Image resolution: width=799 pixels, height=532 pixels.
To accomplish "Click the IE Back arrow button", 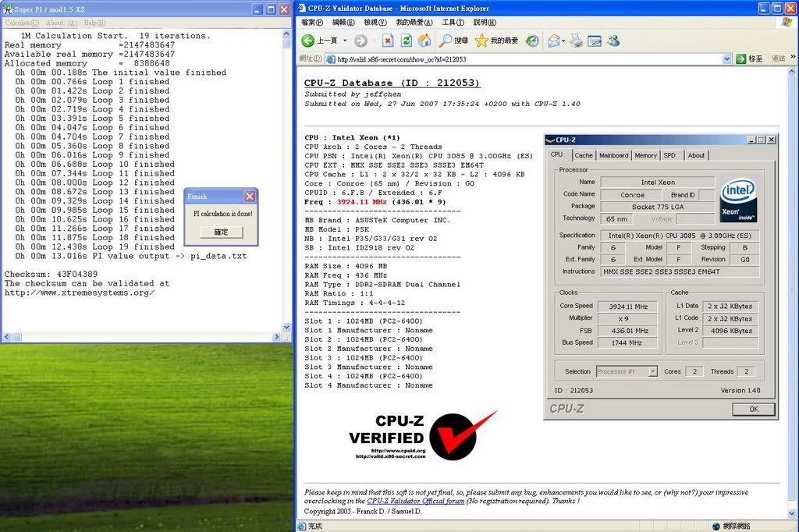I will [x=308, y=41].
